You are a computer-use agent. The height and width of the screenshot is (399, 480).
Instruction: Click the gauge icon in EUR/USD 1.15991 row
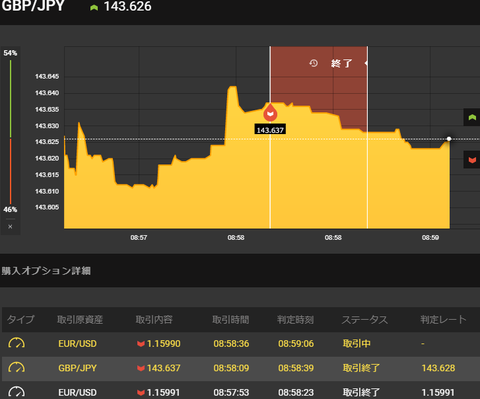[x=16, y=392]
